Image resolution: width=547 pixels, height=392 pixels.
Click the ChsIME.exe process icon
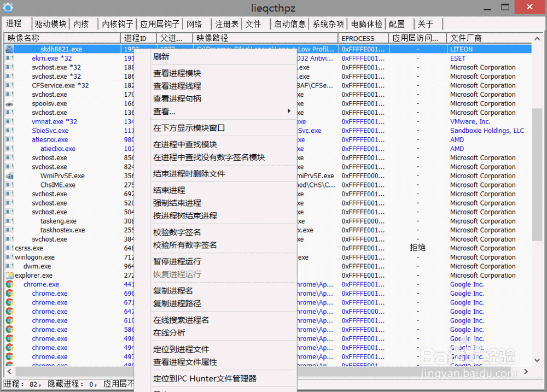point(9,185)
